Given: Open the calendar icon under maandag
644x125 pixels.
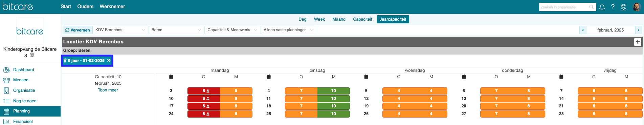Looking at the screenshot, I should 171,77.
